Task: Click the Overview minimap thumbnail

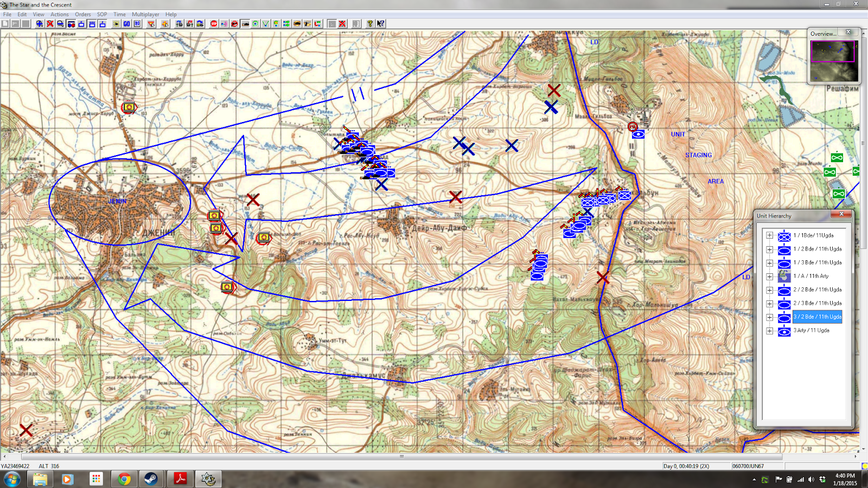Action: 834,61
